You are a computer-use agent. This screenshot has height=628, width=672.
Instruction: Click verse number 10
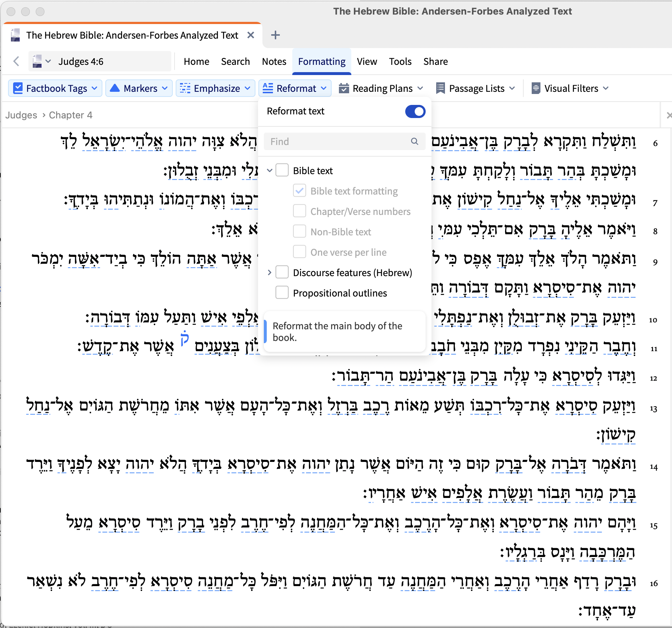pos(653,320)
